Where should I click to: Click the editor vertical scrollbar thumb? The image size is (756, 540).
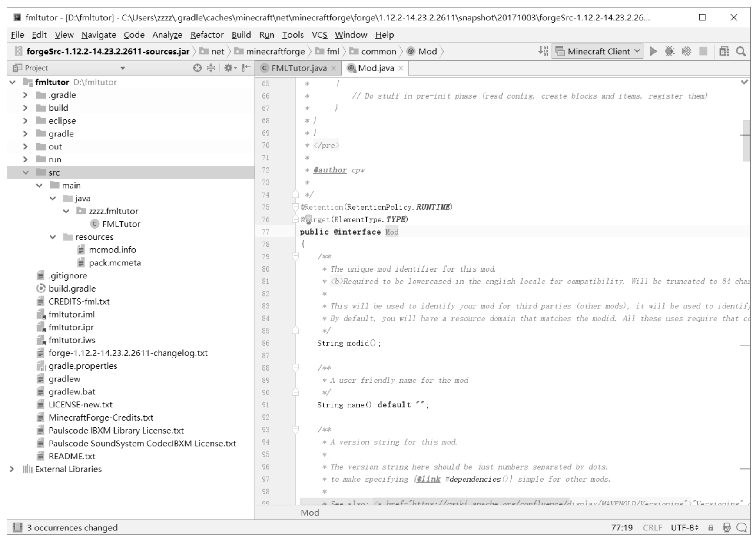click(x=746, y=140)
